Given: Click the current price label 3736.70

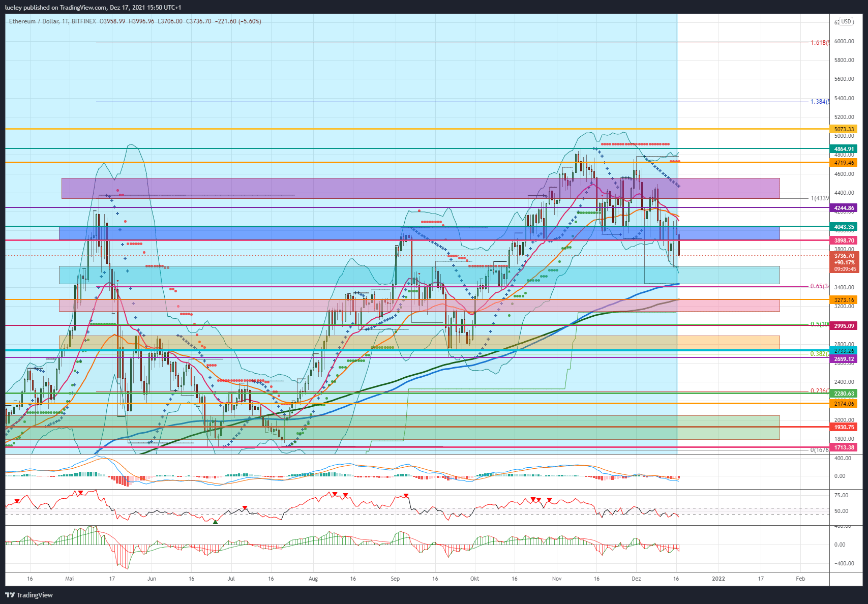Looking at the screenshot, I should [x=844, y=256].
